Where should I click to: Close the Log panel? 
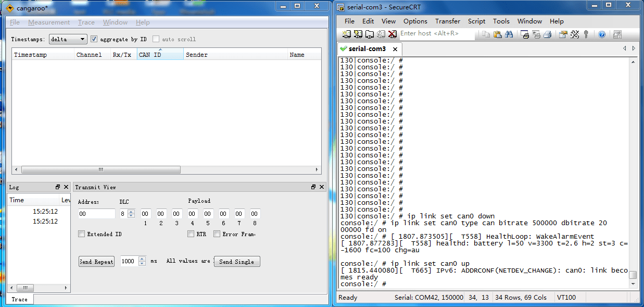66,187
